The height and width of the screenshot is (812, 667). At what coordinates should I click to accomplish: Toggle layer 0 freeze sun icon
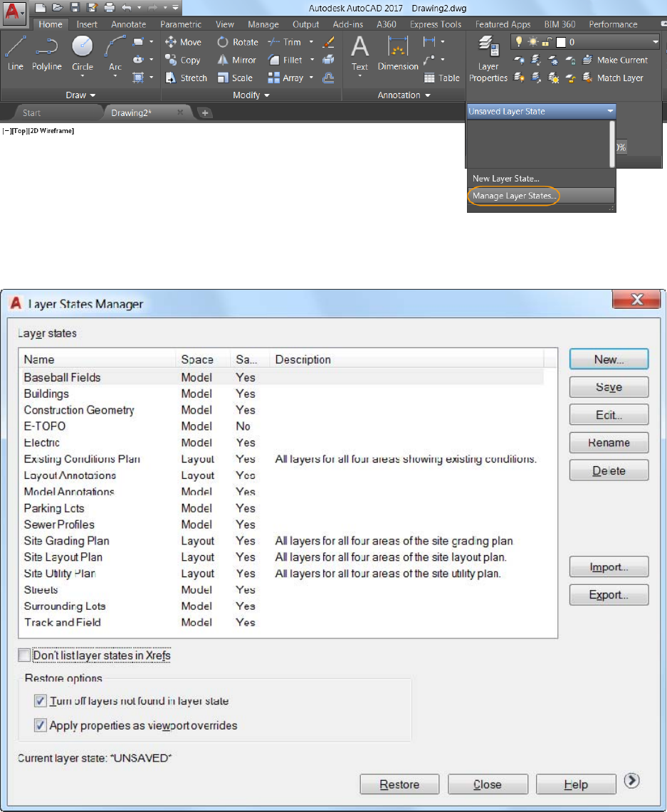(x=533, y=42)
